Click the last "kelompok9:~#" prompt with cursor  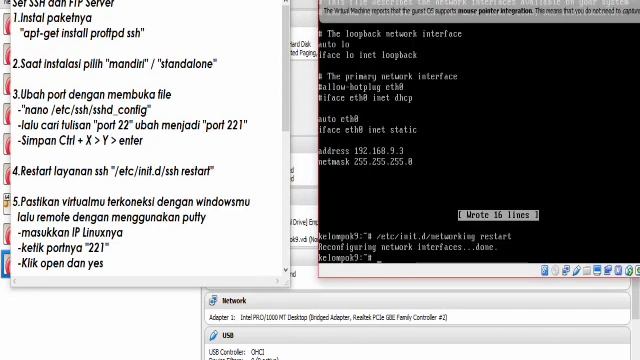tap(349, 258)
